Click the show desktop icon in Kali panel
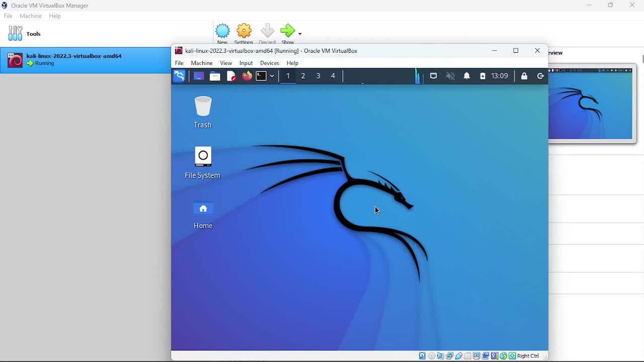This screenshot has height=362, width=644. click(x=199, y=76)
